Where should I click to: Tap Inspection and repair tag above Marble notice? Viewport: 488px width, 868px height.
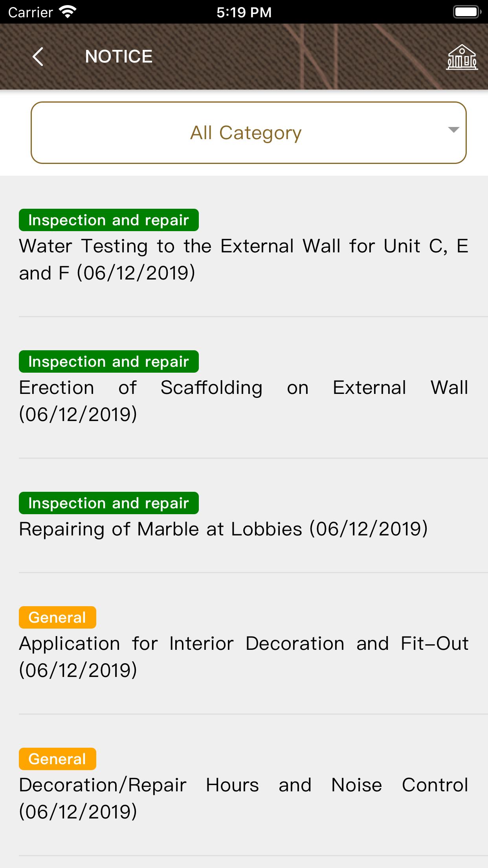109,503
